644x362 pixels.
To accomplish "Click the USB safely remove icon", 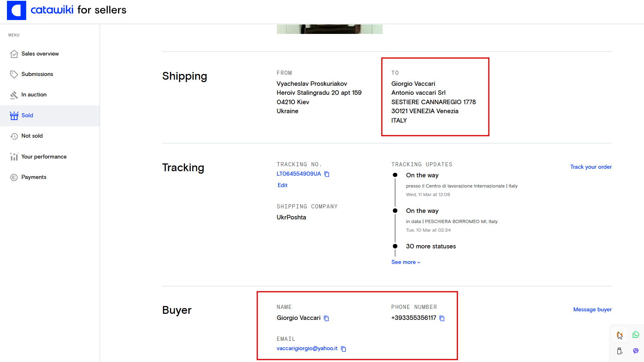I will click(x=619, y=351).
